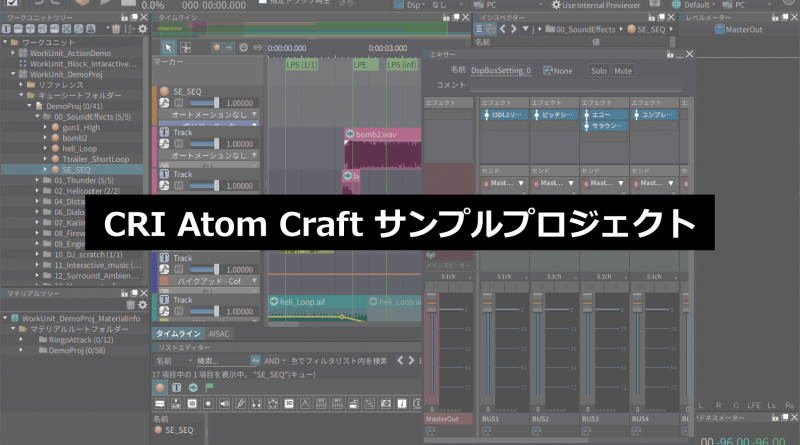Click the gear icon in material tree panel

point(142,305)
